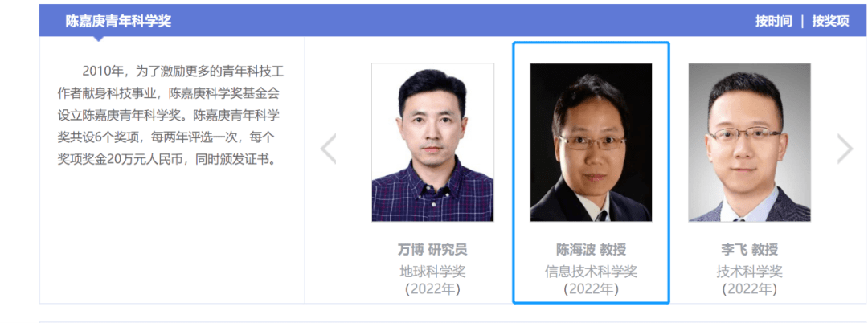This screenshot has height=323, width=868.
Task: Click the 地球科学奖 award label
Action: click(432, 272)
